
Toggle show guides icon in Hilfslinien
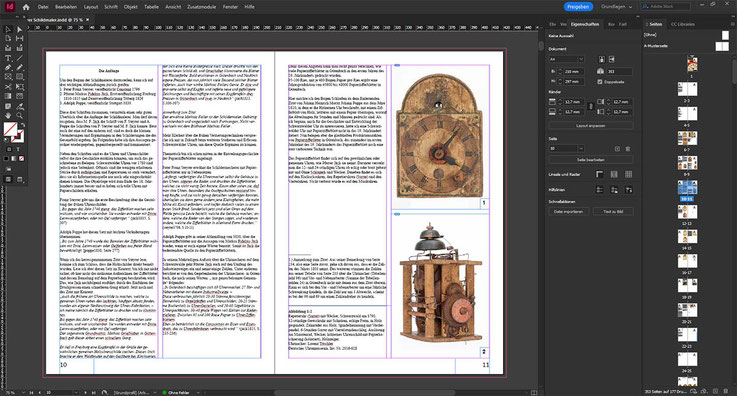pos(599,190)
